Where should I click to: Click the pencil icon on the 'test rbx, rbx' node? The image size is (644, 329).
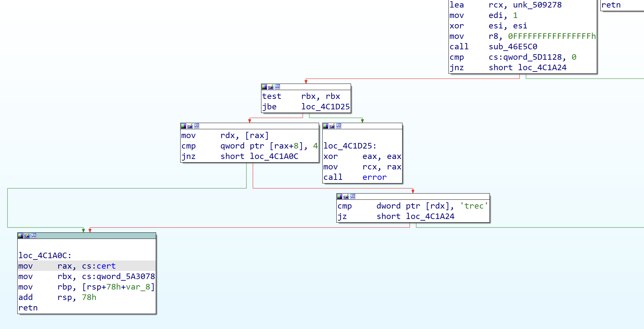(x=271, y=87)
